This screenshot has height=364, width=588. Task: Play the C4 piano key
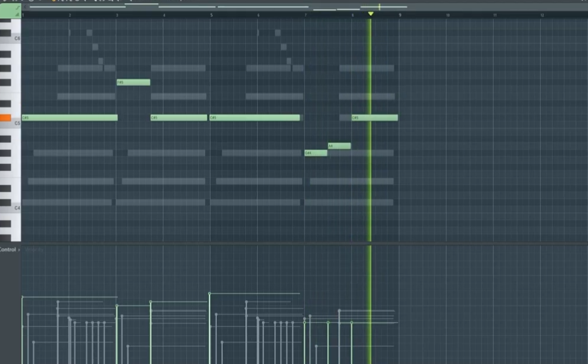[x=11, y=208]
